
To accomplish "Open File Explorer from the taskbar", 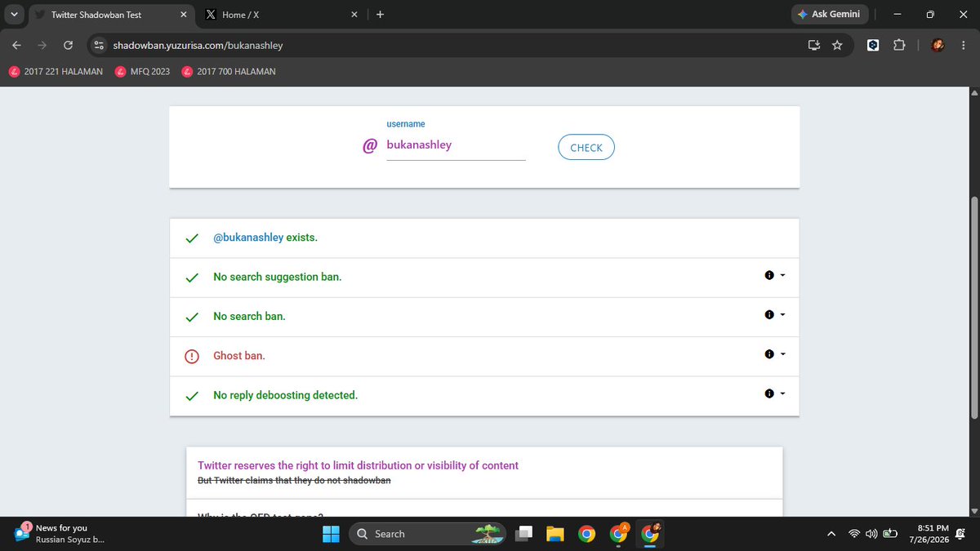I will (x=555, y=534).
